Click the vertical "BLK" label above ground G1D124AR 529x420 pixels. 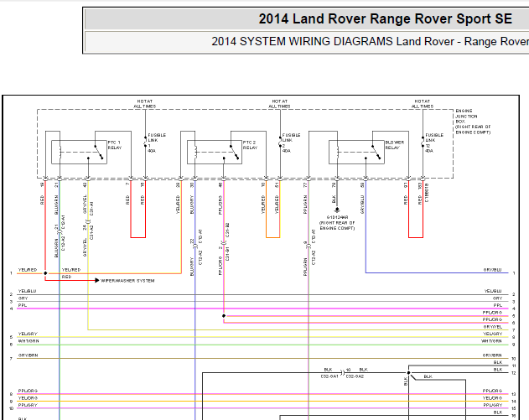(x=334, y=199)
